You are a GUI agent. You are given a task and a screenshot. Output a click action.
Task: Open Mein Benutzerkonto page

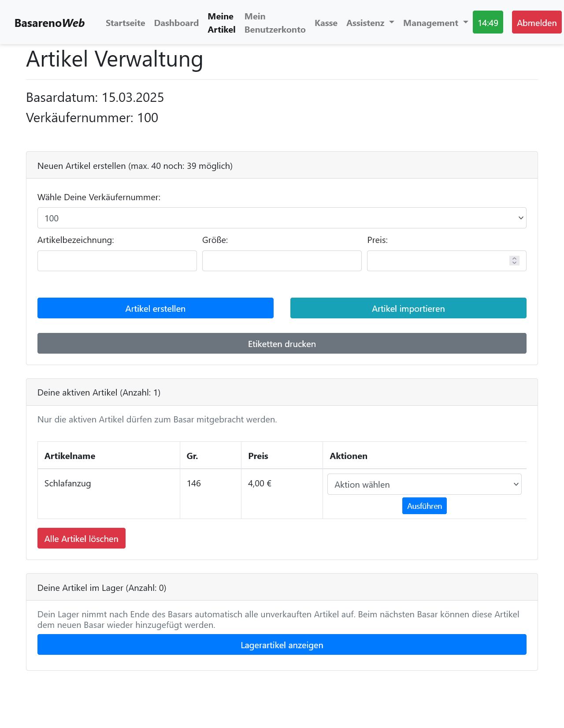tap(275, 23)
